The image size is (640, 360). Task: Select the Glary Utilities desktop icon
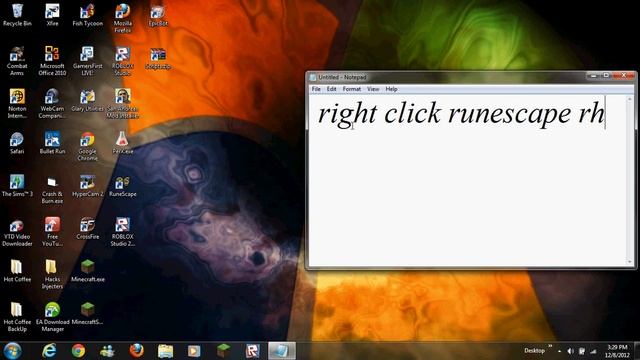pyautogui.click(x=87, y=100)
